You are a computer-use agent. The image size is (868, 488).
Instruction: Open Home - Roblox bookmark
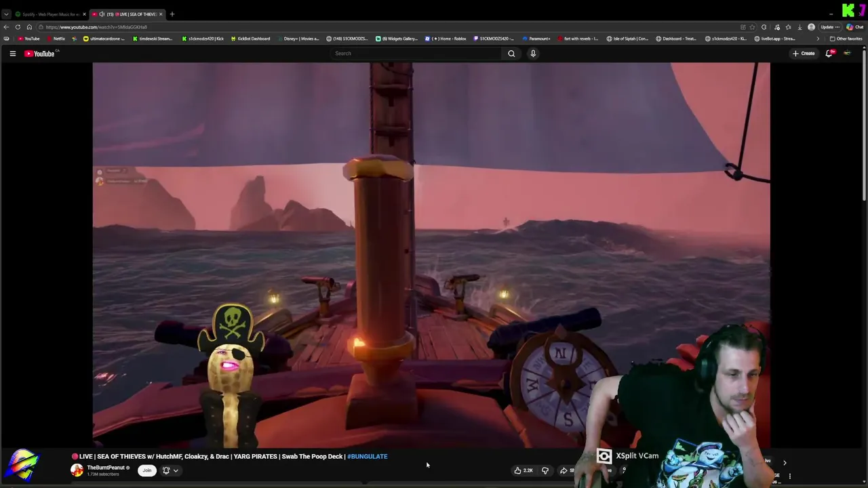tap(446, 39)
